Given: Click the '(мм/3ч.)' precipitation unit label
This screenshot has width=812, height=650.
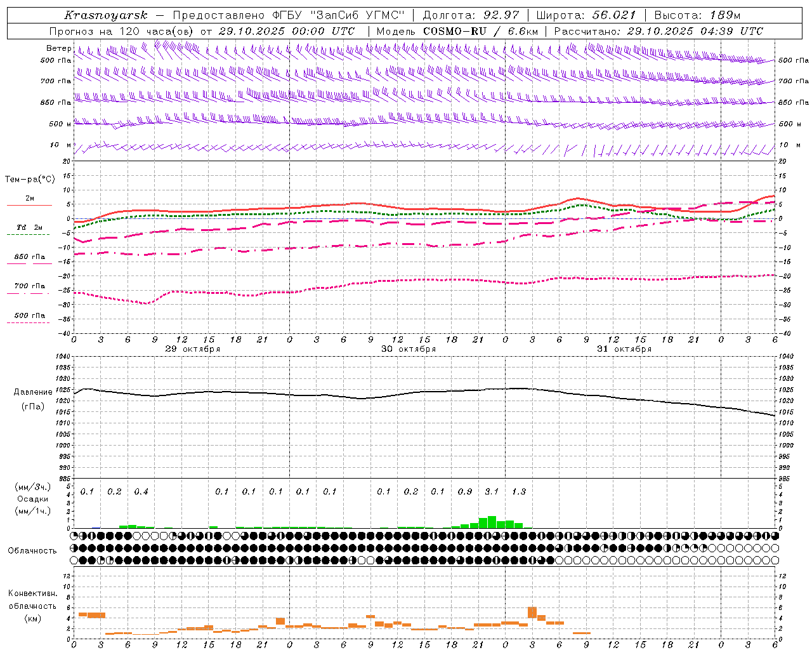Looking at the screenshot, I should point(32,487).
